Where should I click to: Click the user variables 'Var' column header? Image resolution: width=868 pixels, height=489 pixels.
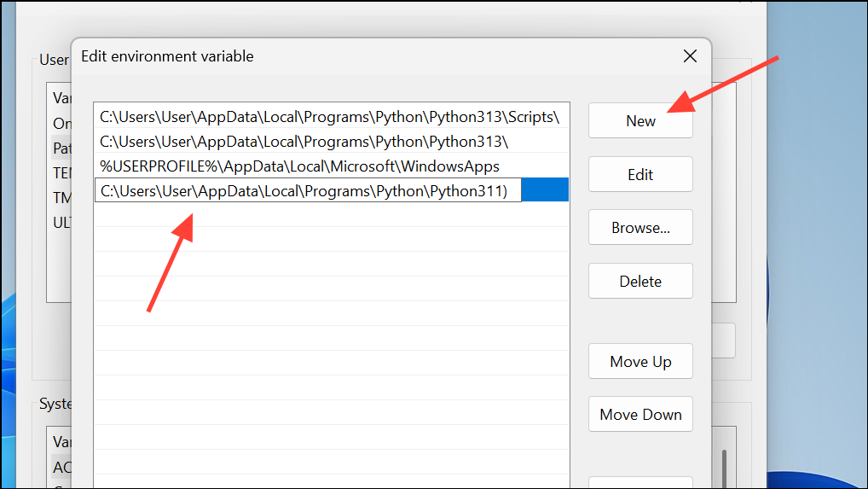click(61, 98)
